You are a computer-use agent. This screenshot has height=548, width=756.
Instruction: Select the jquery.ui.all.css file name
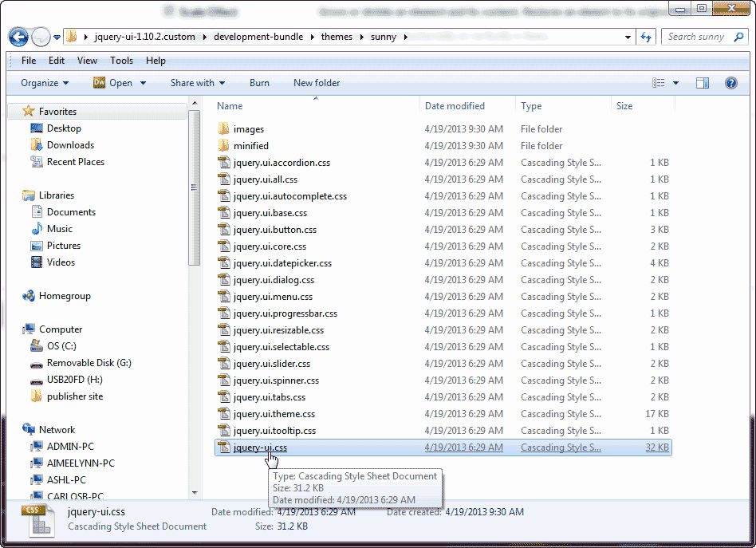pos(266,179)
